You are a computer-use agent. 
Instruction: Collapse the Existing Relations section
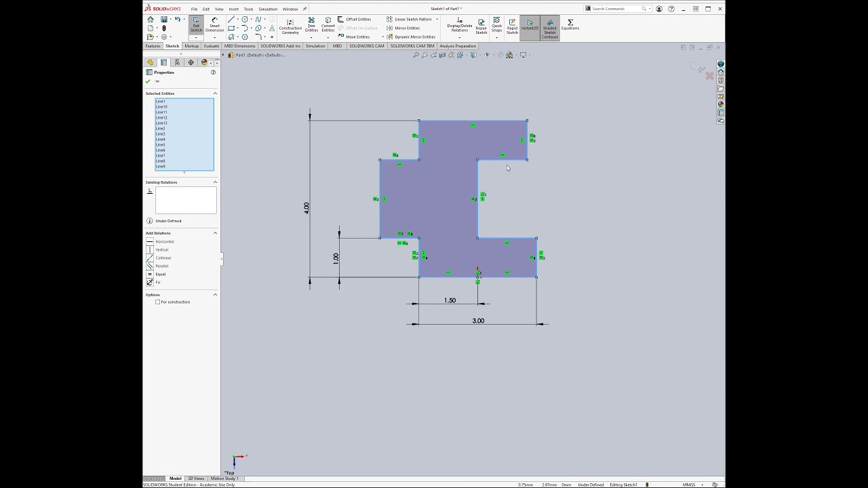tap(215, 182)
